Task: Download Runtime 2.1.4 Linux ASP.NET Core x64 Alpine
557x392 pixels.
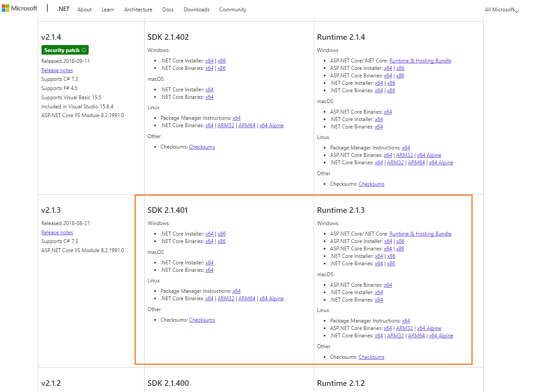Action: pyautogui.click(x=429, y=155)
